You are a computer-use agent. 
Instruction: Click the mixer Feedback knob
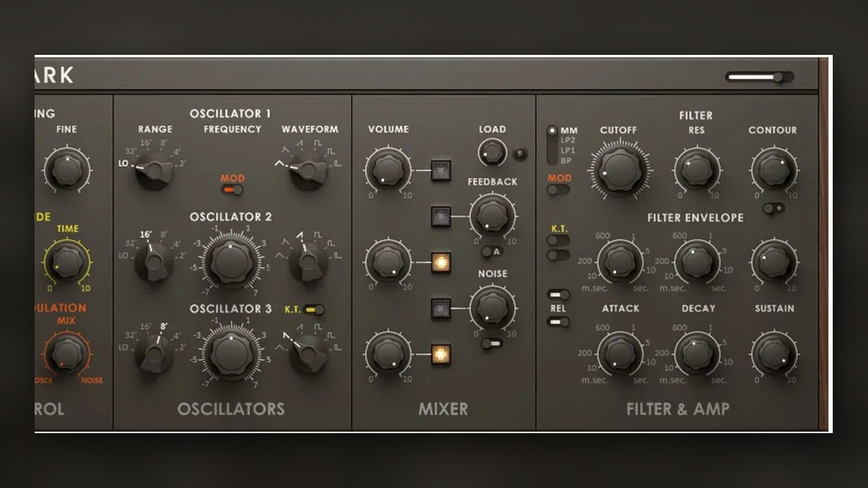click(492, 216)
